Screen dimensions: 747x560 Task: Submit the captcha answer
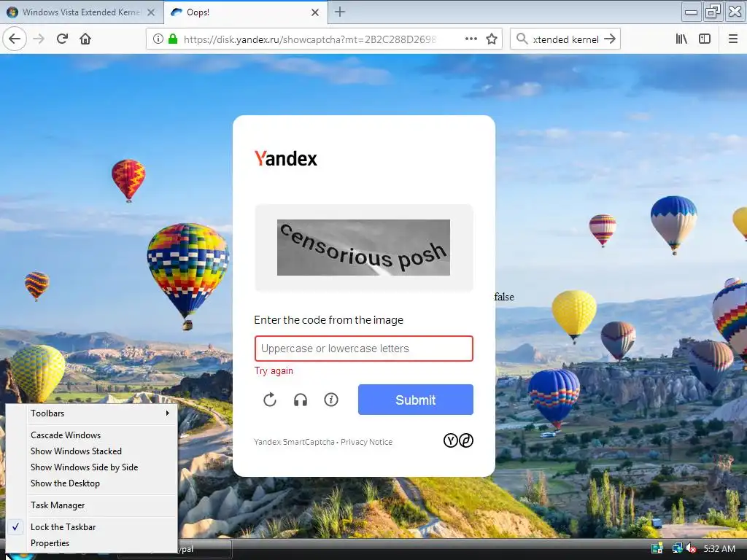pyautogui.click(x=415, y=400)
